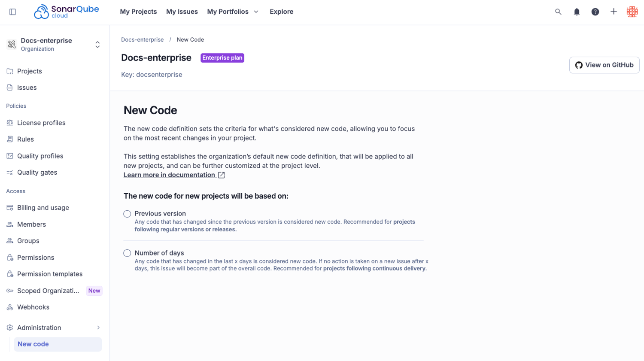Click the SonarQube cloud logo
Image resolution: width=644 pixels, height=361 pixels.
pos(67,12)
